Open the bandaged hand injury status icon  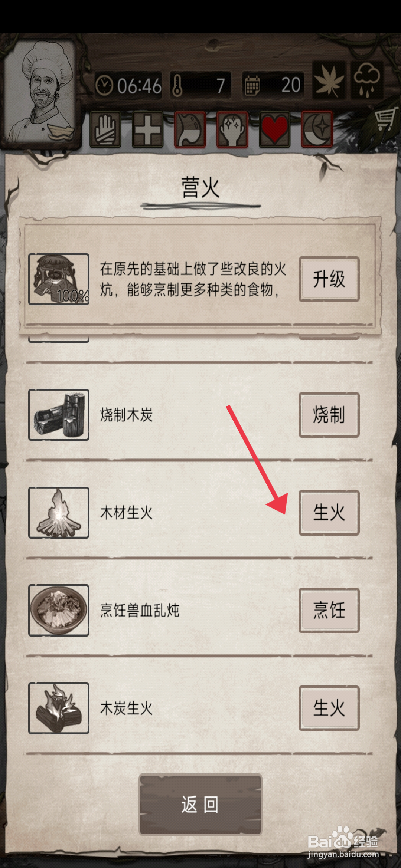pyautogui.click(x=105, y=129)
